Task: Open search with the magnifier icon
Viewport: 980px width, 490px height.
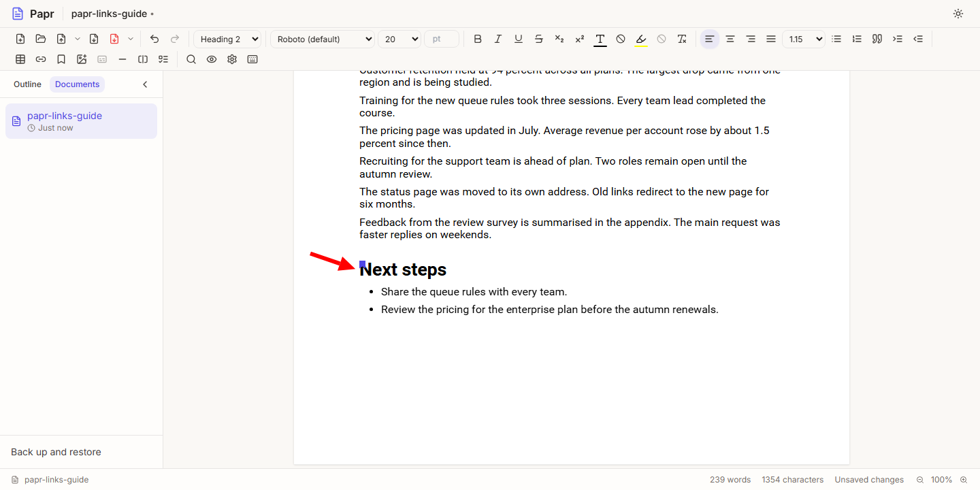Action: [x=191, y=59]
